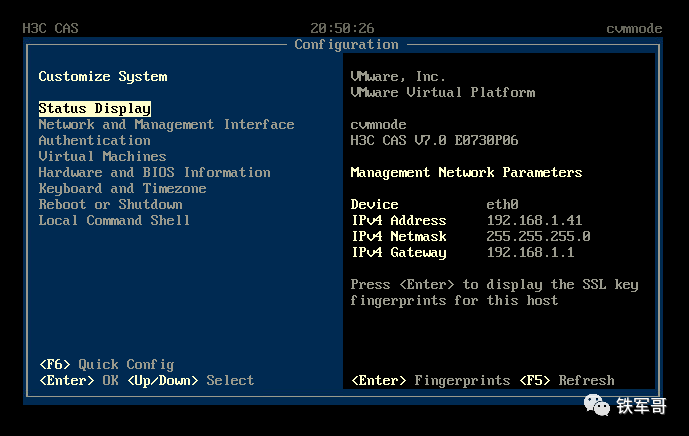Image resolution: width=689 pixels, height=436 pixels.
Task: Click the Device label
Action: [x=374, y=204]
